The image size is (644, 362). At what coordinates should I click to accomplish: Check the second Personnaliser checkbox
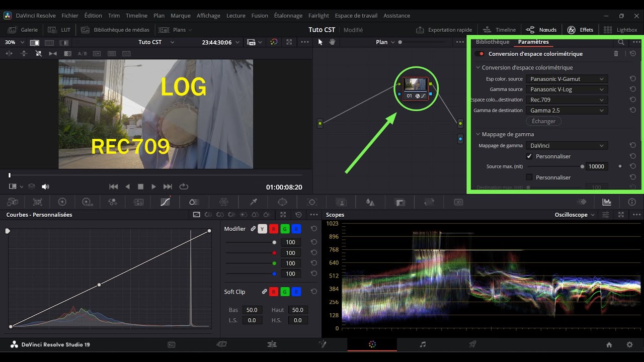coord(529,177)
